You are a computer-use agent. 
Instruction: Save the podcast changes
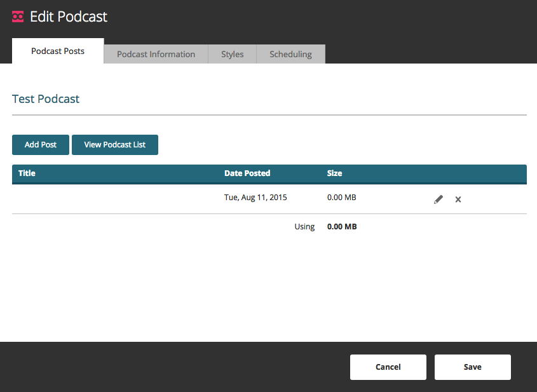point(472,367)
